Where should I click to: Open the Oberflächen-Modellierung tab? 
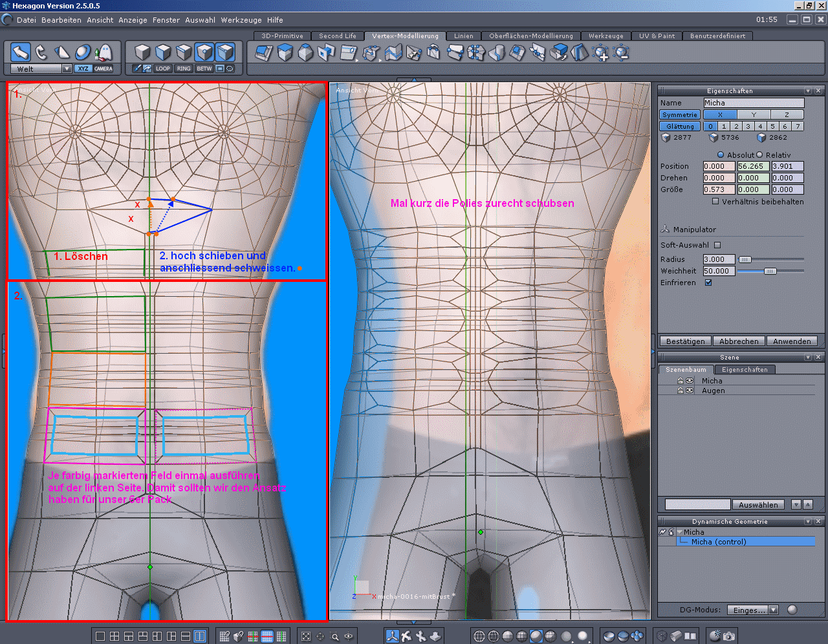pos(531,36)
